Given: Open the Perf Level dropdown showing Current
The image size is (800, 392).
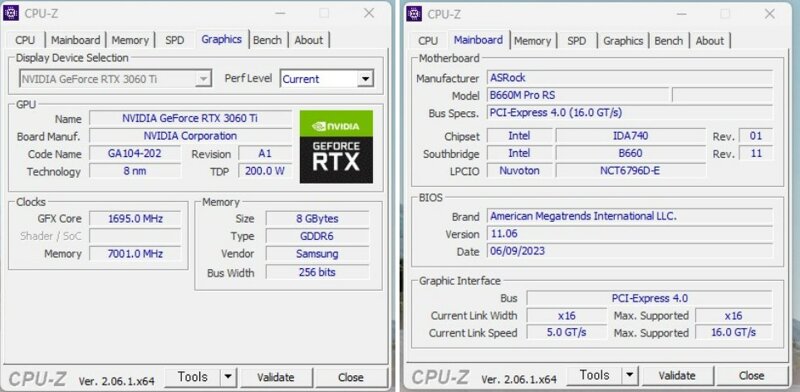Looking at the screenshot, I should pos(327,79).
